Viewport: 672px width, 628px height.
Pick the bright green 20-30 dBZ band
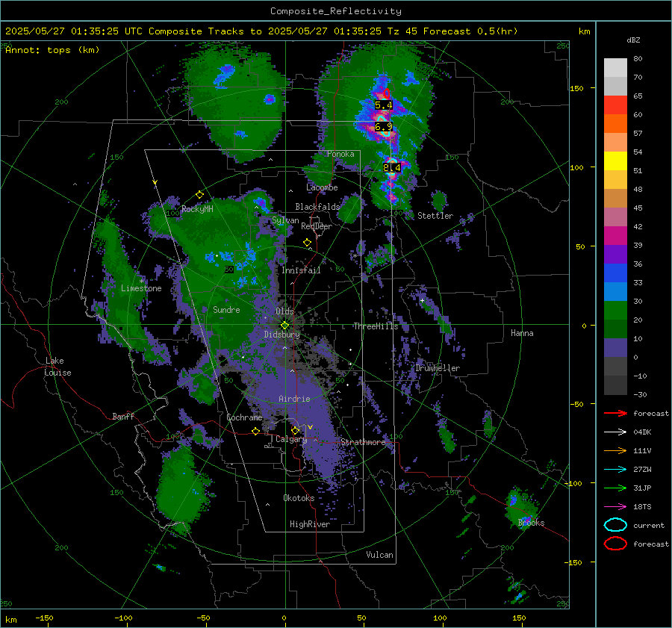tap(615, 311)
